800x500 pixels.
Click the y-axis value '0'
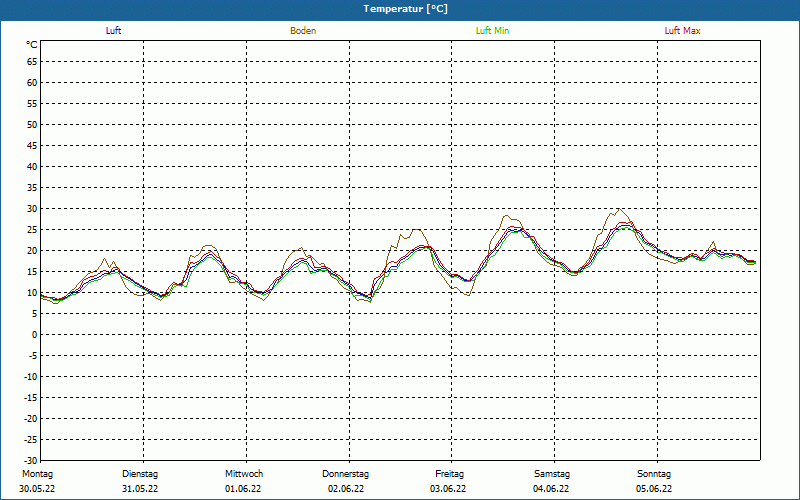click(35, 335)
